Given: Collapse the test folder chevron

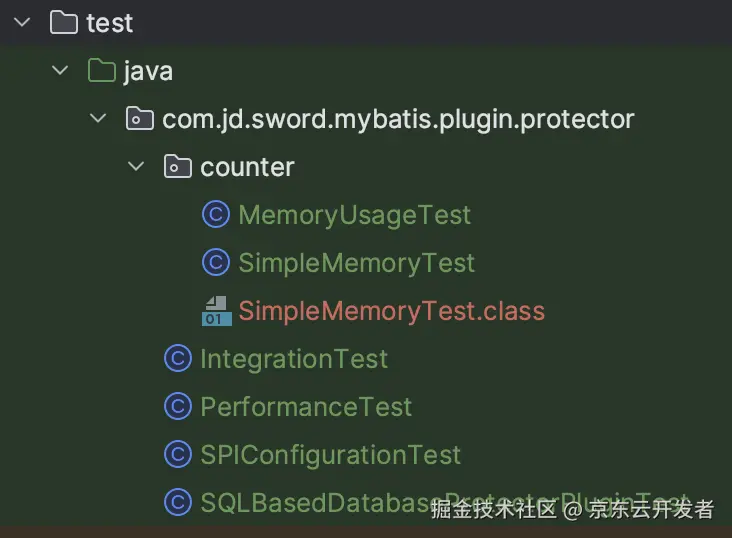Looking at the screenshot, I should tap(21, 23).
